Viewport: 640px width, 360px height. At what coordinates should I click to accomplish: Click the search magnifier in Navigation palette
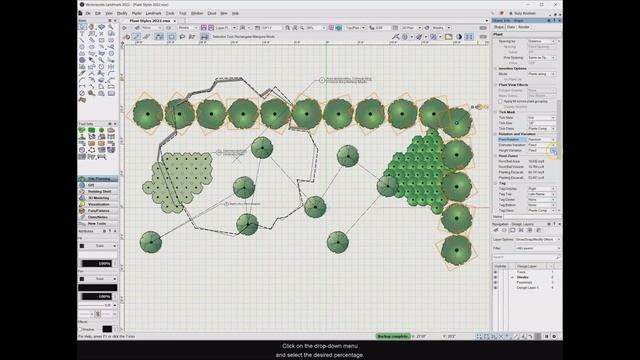(557, 257)
